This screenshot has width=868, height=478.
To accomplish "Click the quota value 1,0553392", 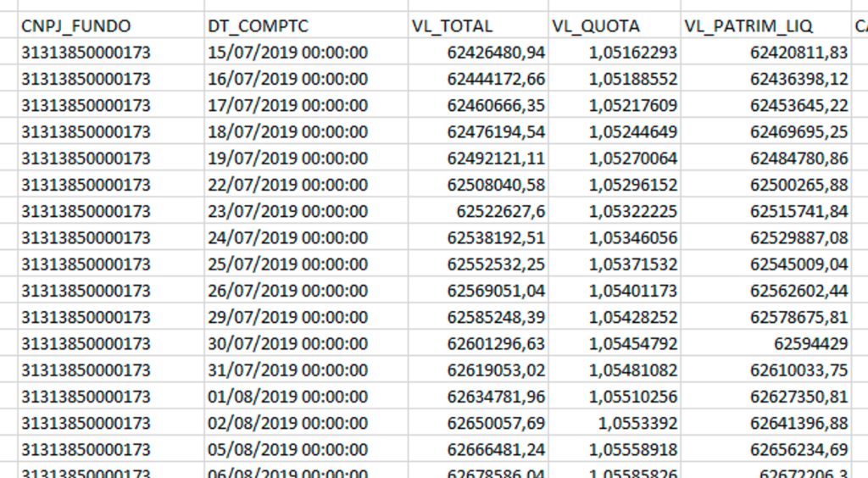I will coord(615,423).
